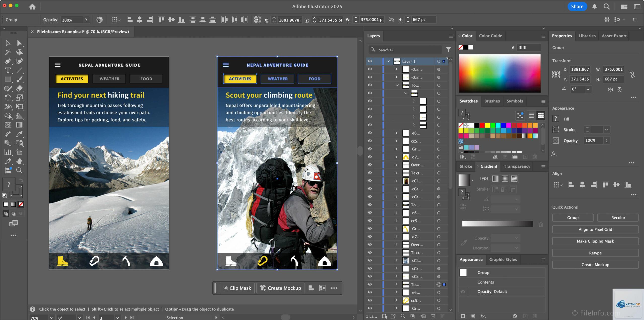Viewport: 644px width, 320px height.
Task: Open the zoom level 70% dropdown
Action: pyautogui.click(x=52, y=318)
